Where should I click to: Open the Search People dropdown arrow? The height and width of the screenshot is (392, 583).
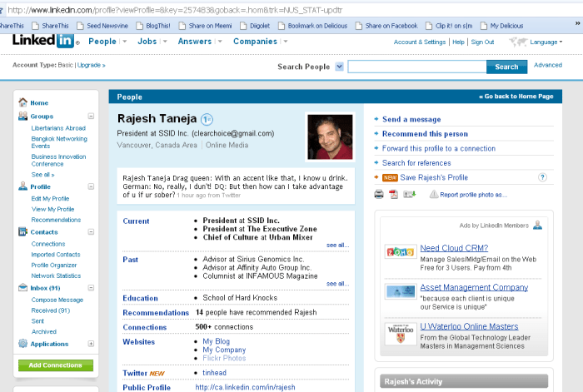pyautogui.click(x=339, y=67)
